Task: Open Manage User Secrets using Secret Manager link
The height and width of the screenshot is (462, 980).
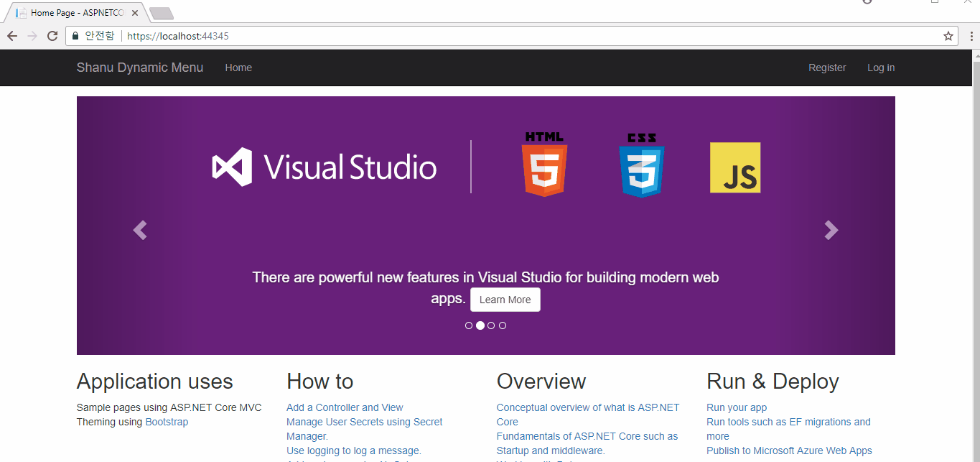Action: (365, 429)
